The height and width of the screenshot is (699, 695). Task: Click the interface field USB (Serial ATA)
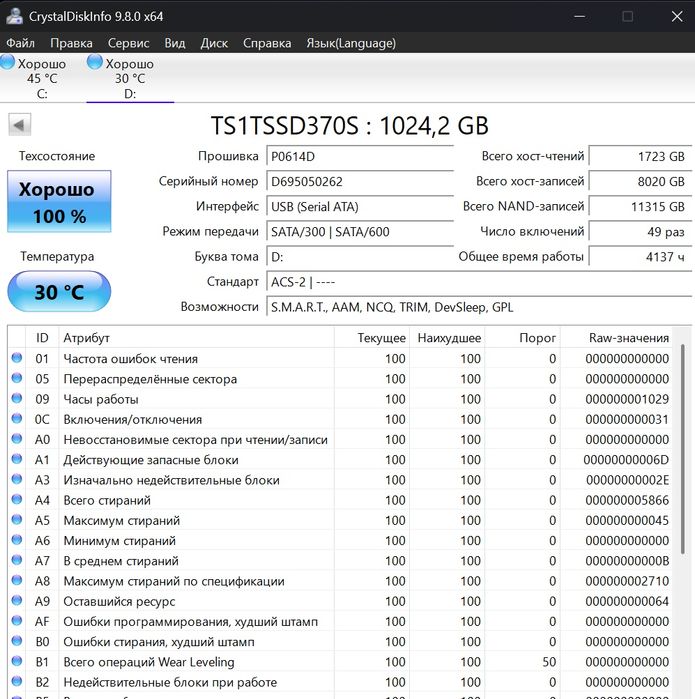[x=360, y=207]
